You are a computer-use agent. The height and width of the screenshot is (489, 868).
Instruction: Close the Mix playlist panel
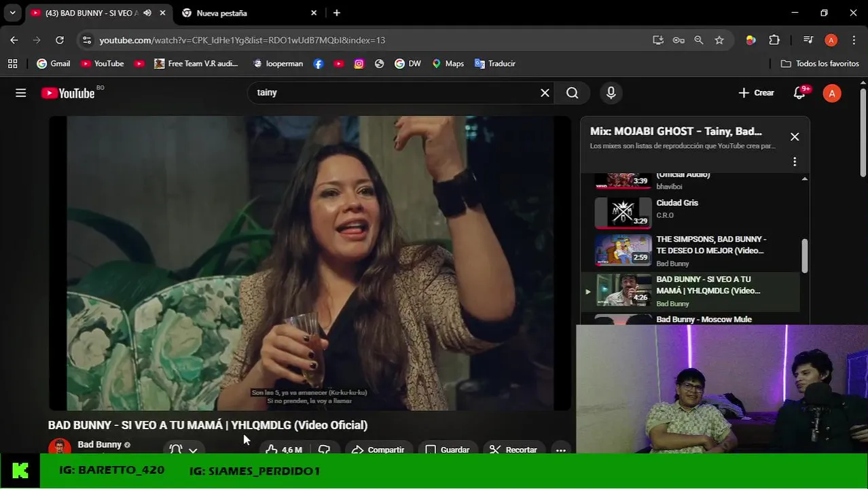pos(795,137)
